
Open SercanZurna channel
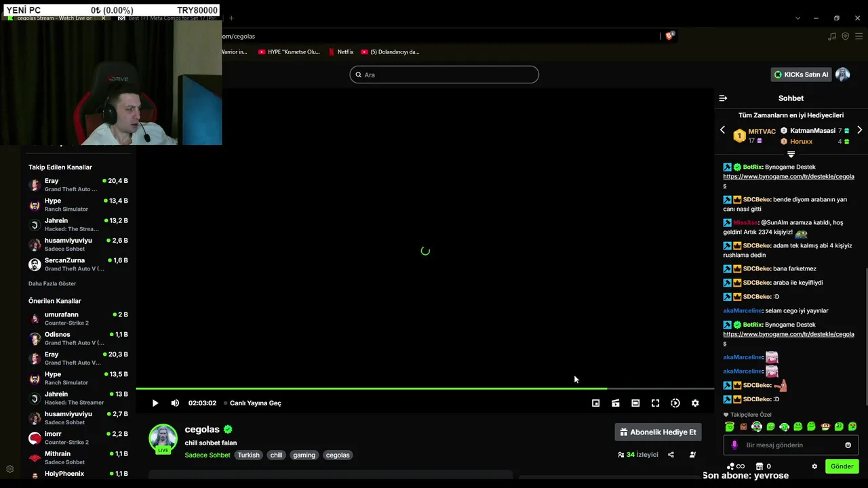pyautogui.click(x=78, y=264)
